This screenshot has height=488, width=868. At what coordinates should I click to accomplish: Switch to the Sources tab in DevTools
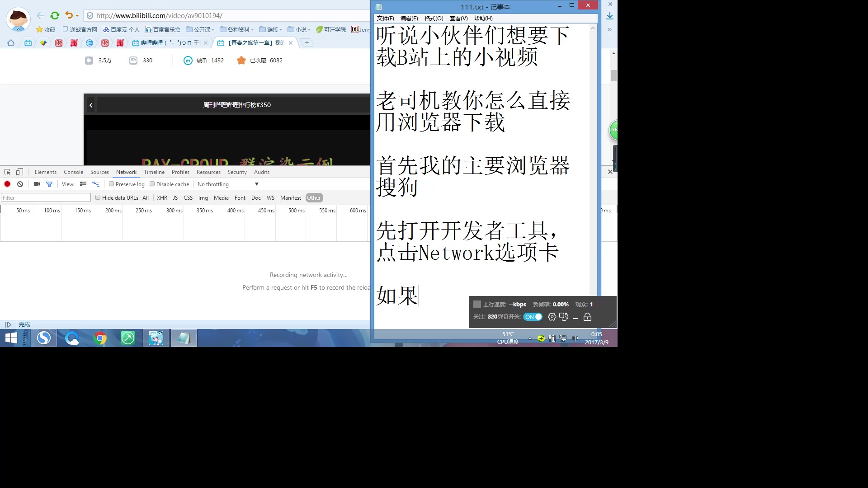[99, 172]
